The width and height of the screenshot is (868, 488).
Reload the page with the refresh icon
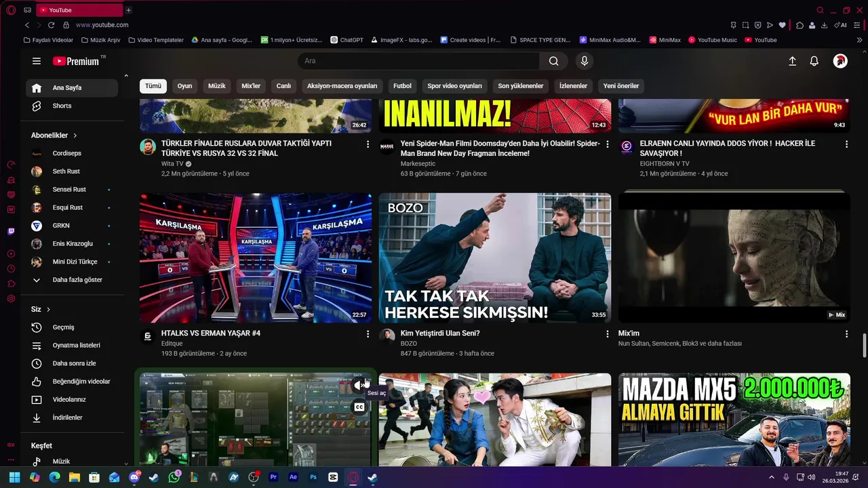51,25
